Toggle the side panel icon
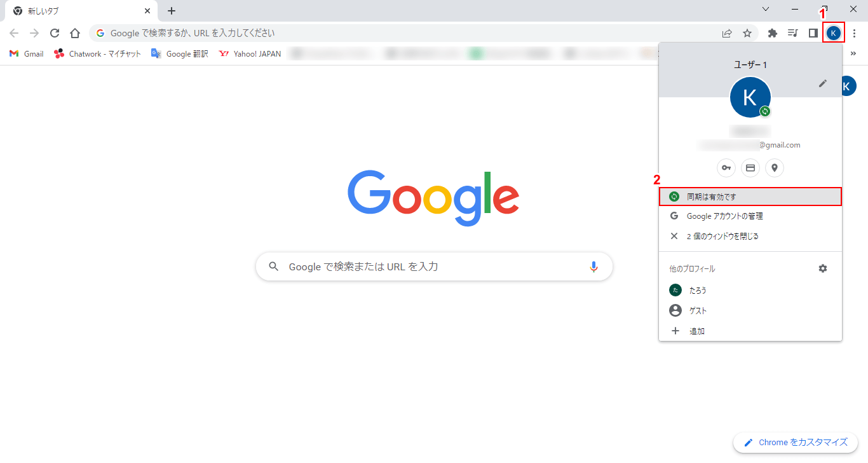 (x=813, y=33)
